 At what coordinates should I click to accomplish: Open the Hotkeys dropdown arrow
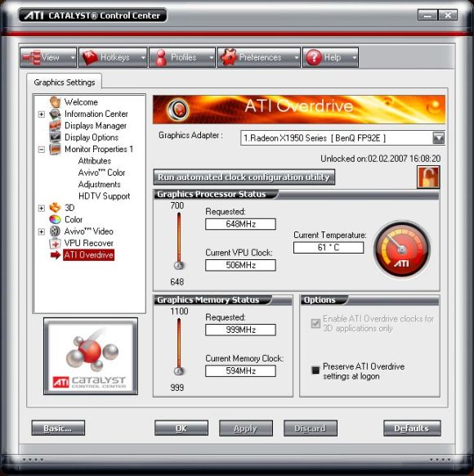coord(143,57)
